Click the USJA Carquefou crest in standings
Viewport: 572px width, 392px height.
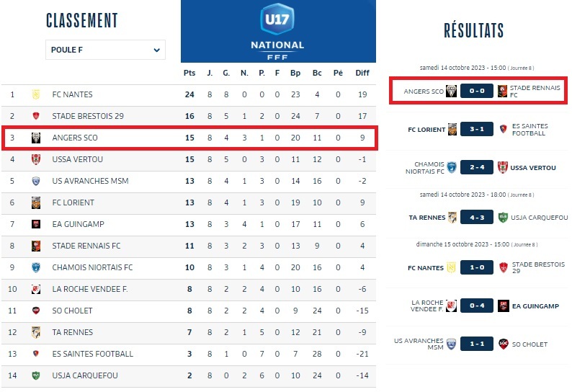click(x=35, y=375)
